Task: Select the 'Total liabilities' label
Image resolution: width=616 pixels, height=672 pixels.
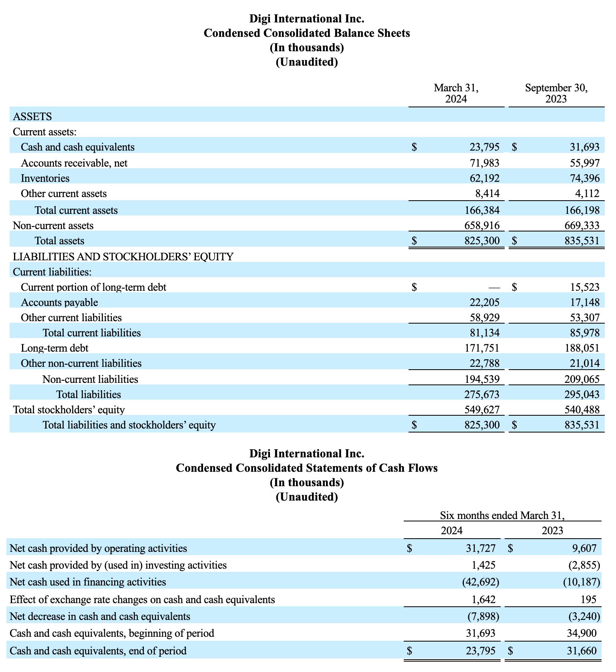Action: click(x=89, y=394)
